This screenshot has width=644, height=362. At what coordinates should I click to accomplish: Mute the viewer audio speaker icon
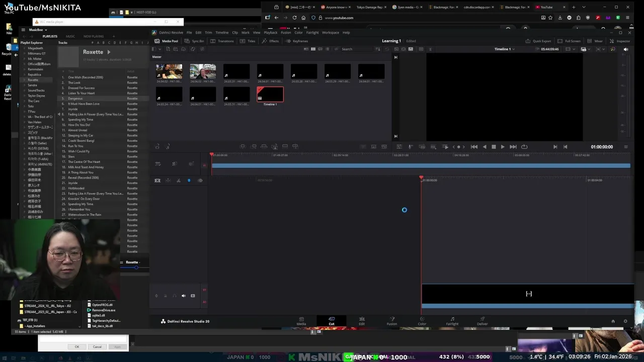(626, 49)
